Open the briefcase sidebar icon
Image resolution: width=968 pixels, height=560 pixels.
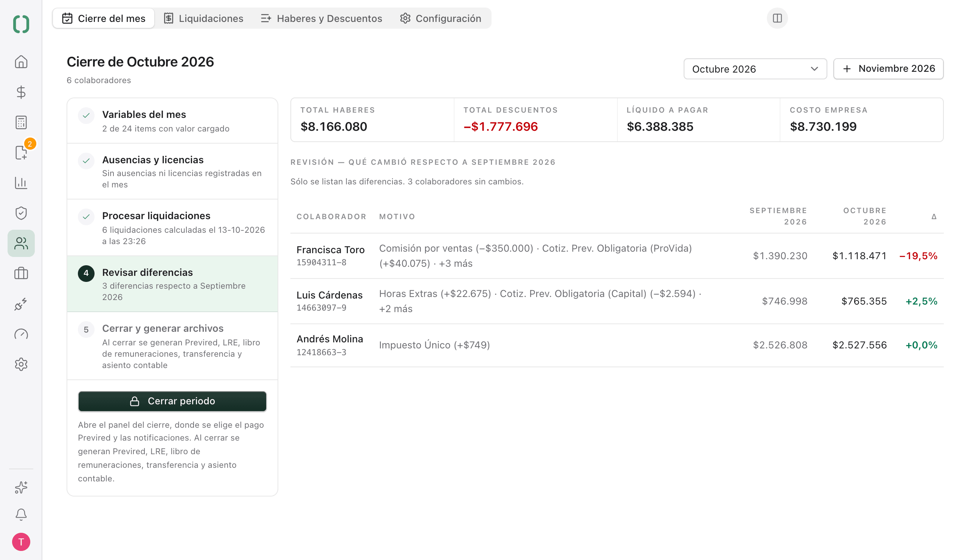(21, 273)
